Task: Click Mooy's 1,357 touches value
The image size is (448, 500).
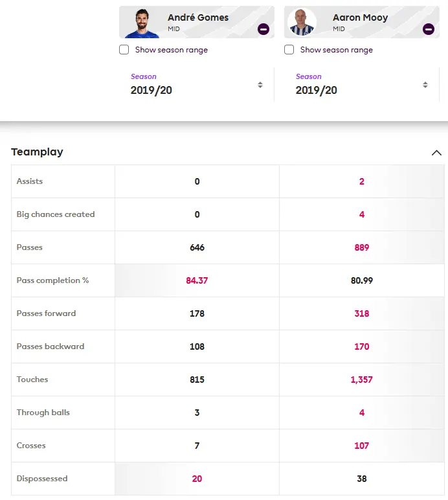Action: (361, 380)
